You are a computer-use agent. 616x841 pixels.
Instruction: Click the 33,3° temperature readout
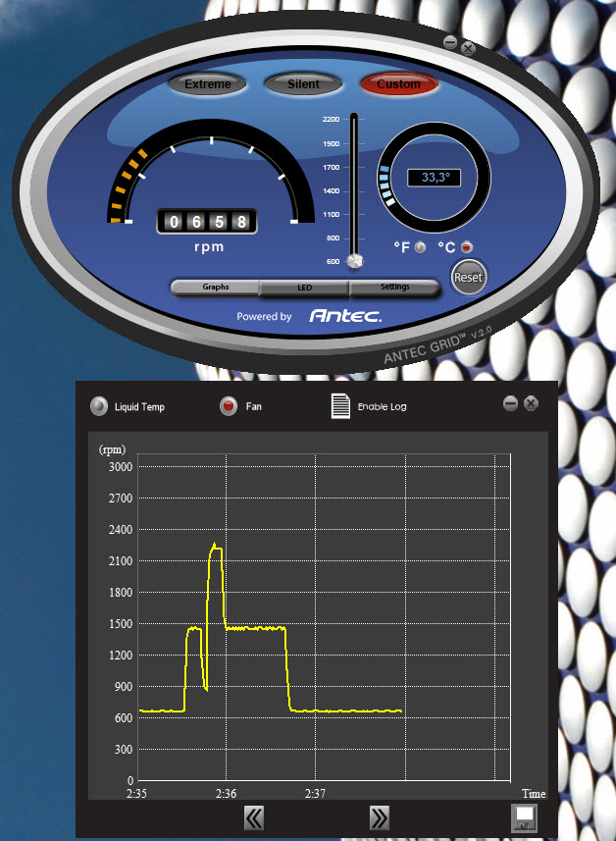[435, 178]
